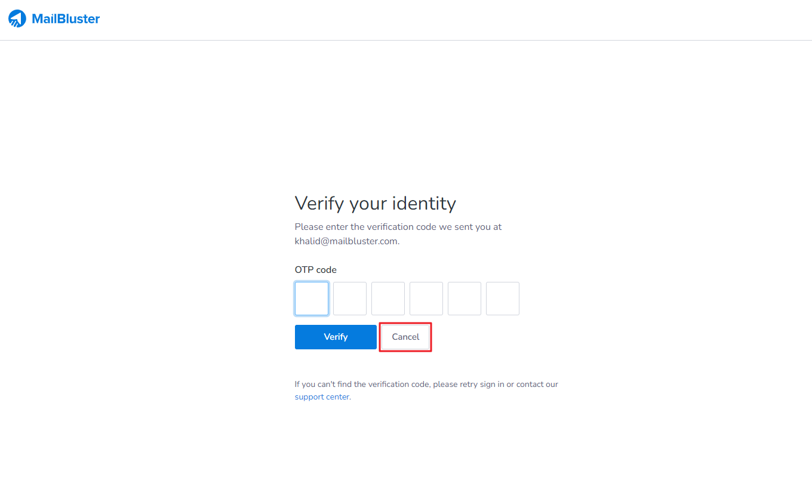
Task: Click the word "Please" in the instructions
Action: 308,227
